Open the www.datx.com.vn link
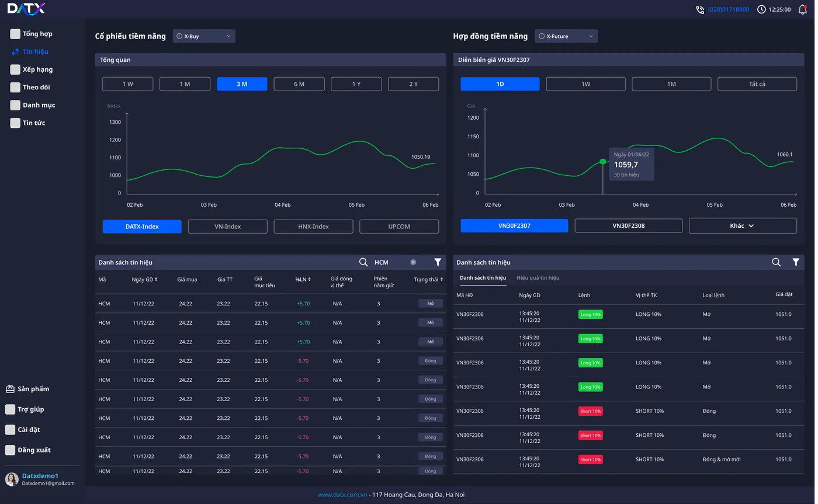 [342, 495]
